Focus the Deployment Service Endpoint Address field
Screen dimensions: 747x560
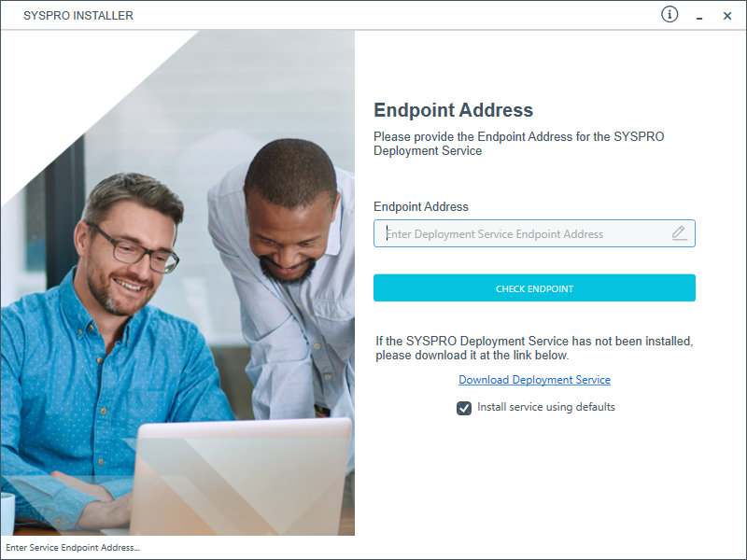click(534, 233)
